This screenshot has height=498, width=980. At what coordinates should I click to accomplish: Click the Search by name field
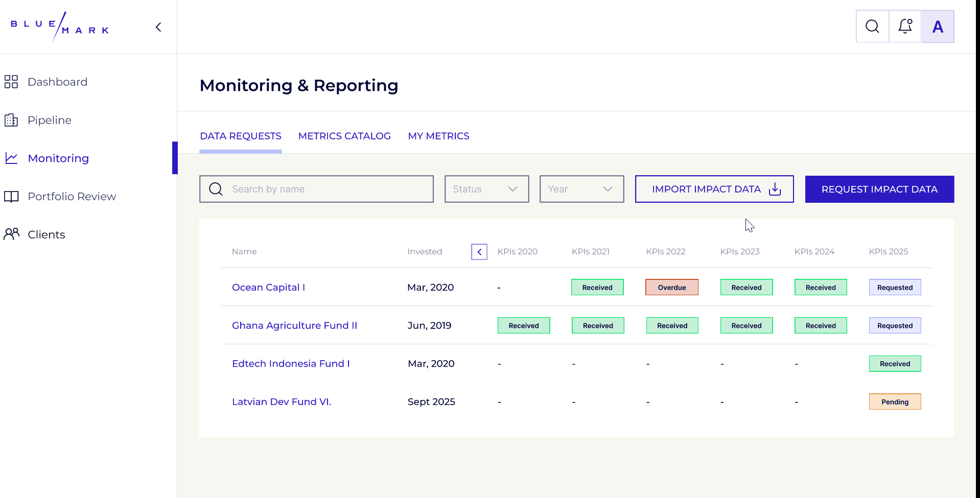click(327, 189)
